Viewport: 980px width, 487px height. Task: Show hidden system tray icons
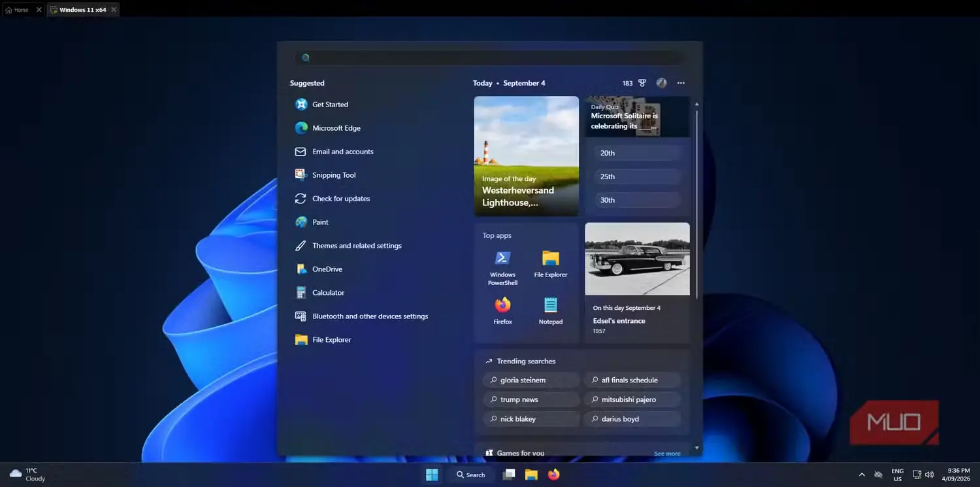(x=861, y=475)
